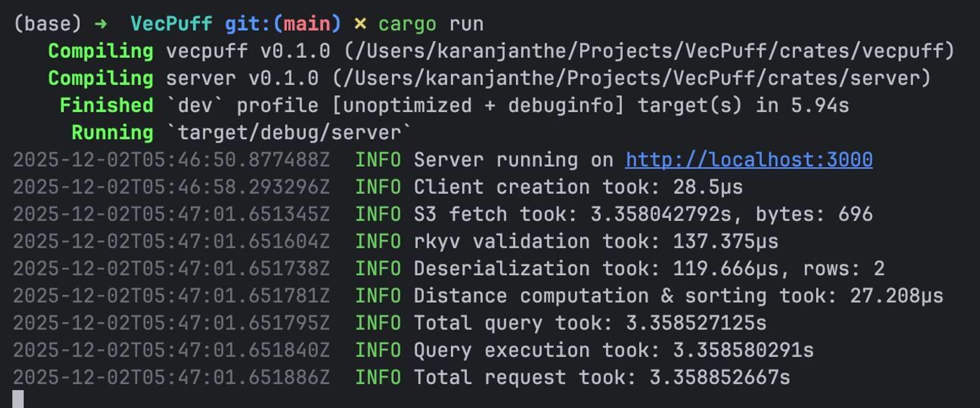Click the timestamp on the "Server running" line
The height and width of the screenshot is (408, 980).
(171, 160)
